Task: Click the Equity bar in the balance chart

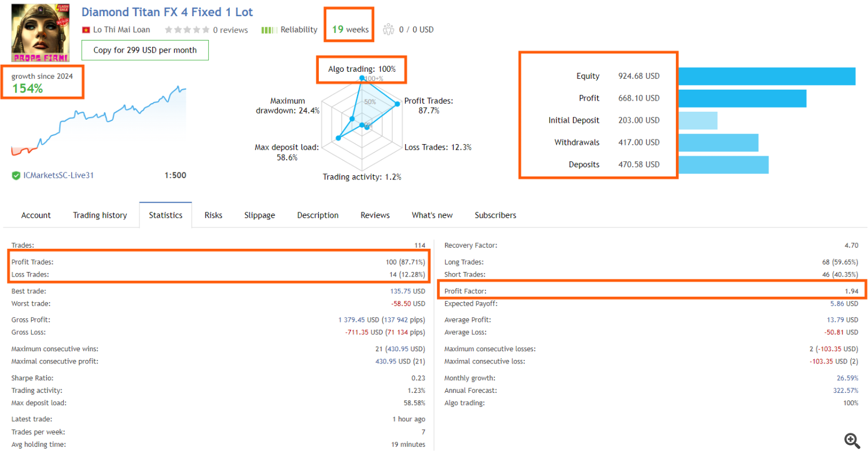Action: (767, 76)
